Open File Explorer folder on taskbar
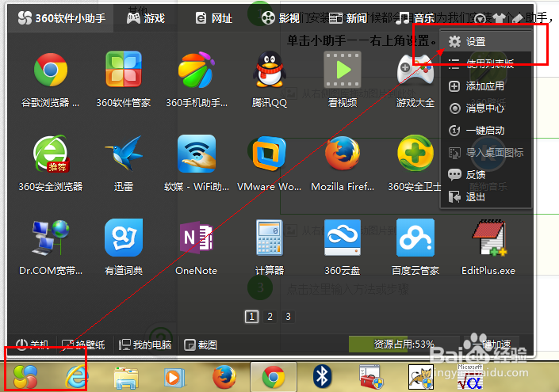Viewport: 559px width, 392px height. 126,378
